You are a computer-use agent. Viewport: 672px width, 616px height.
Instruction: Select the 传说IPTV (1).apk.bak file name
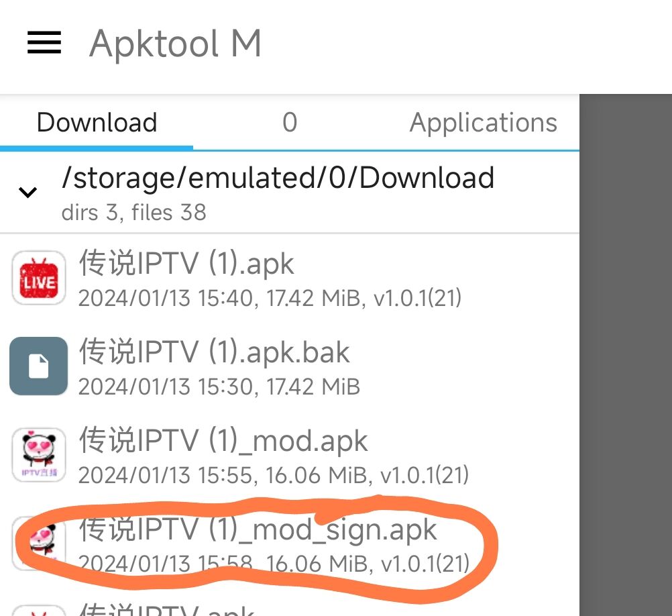[x=215, y=352]
